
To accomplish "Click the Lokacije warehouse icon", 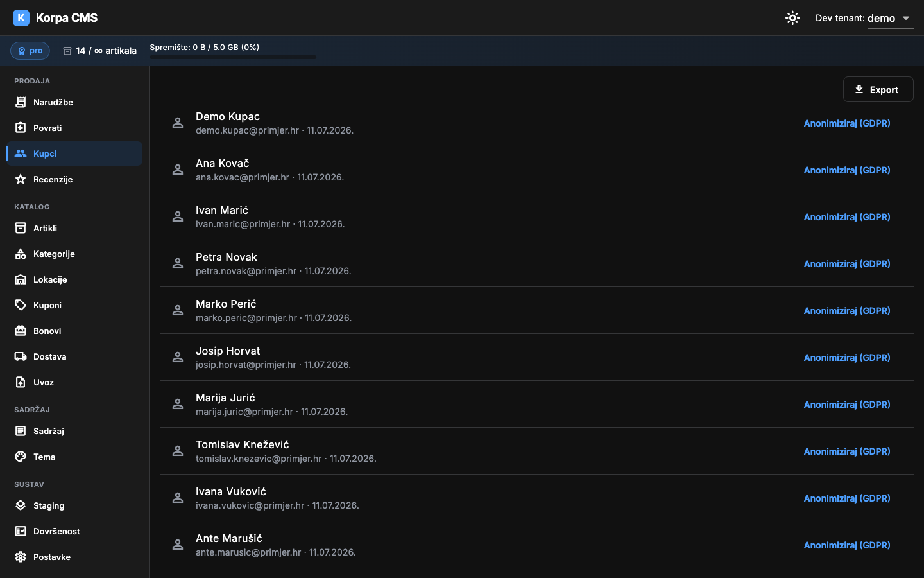I will [21, 279].
